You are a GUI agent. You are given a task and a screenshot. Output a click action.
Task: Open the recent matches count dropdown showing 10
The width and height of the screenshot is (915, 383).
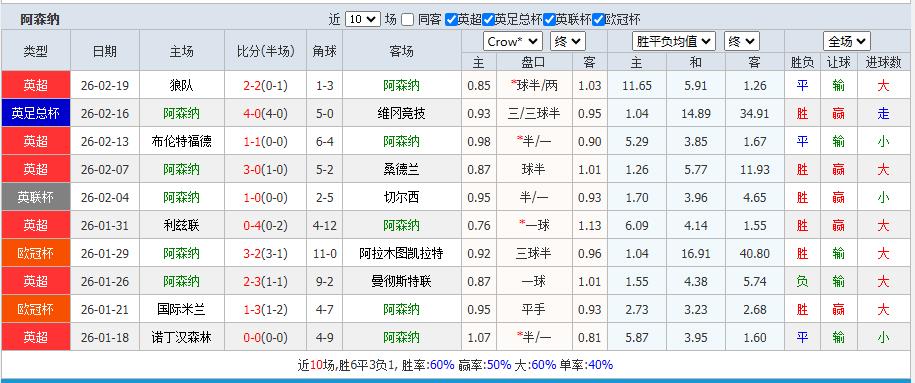pos(362,19)
